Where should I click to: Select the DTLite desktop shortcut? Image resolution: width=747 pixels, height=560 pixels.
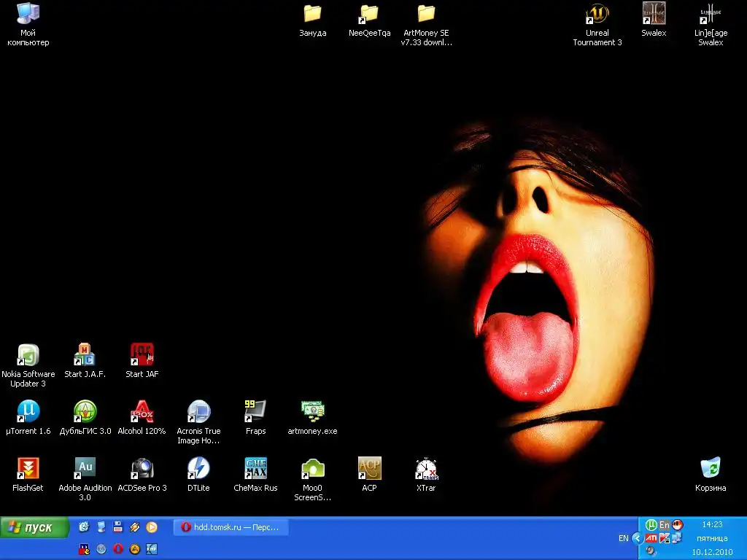point(198,468)
